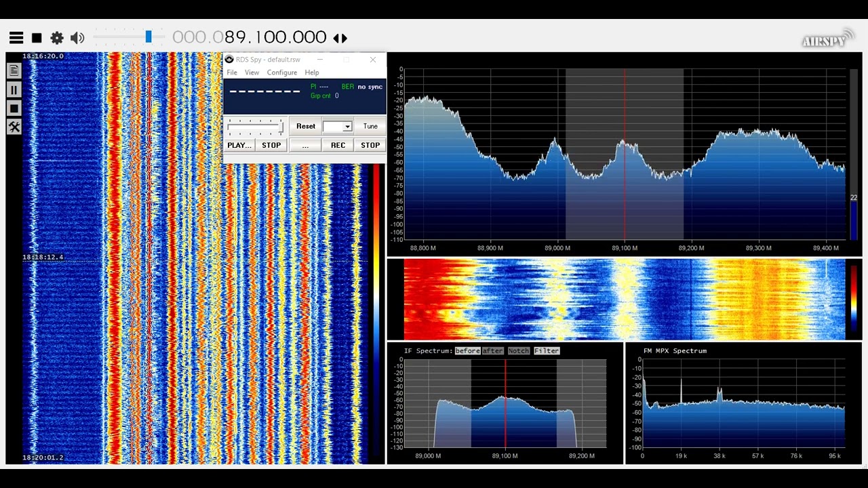Click the frequency tuning arrows icon
868x488 pixels.
[340, 39]
